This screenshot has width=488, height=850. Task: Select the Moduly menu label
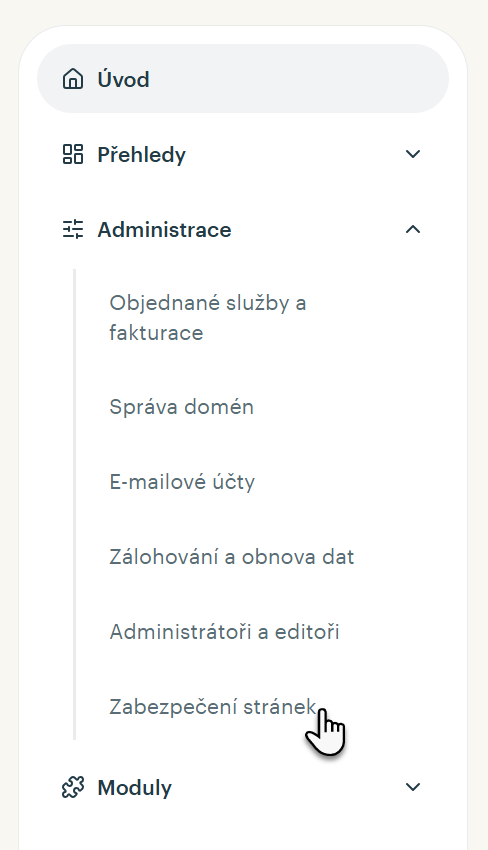pyautogui.click(x=134, y=788)
